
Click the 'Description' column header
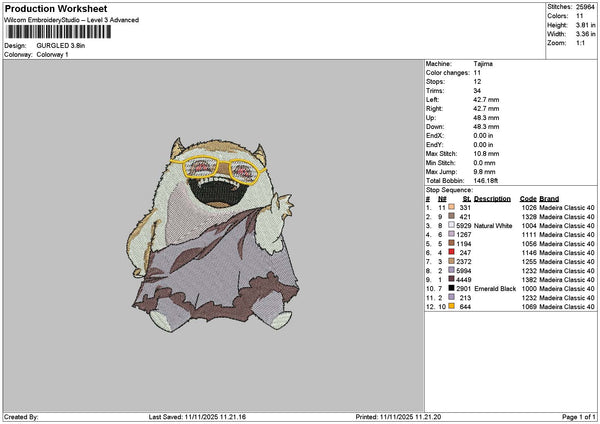point(492,199)
